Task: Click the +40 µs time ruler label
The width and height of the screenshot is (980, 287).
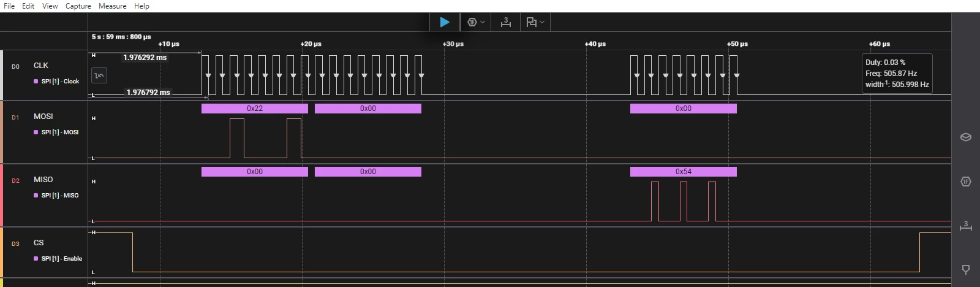Action: point(595,44)
